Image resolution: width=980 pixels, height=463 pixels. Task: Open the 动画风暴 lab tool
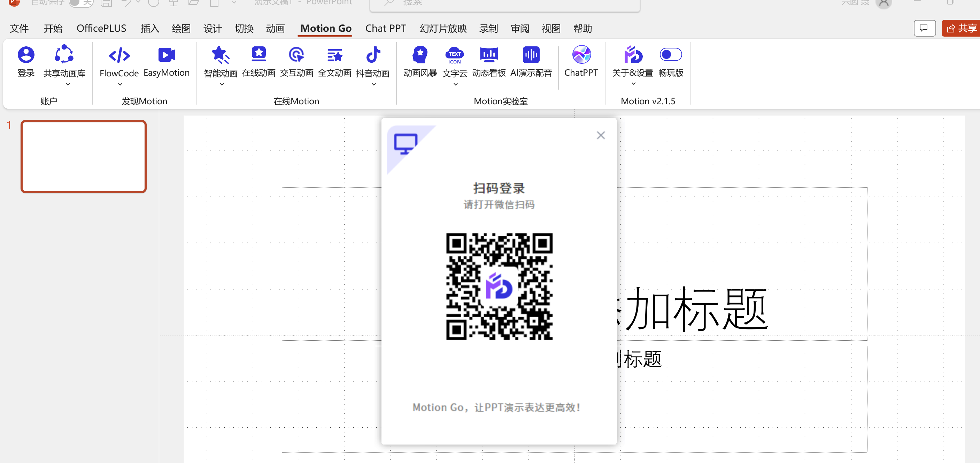click(420, 55)
